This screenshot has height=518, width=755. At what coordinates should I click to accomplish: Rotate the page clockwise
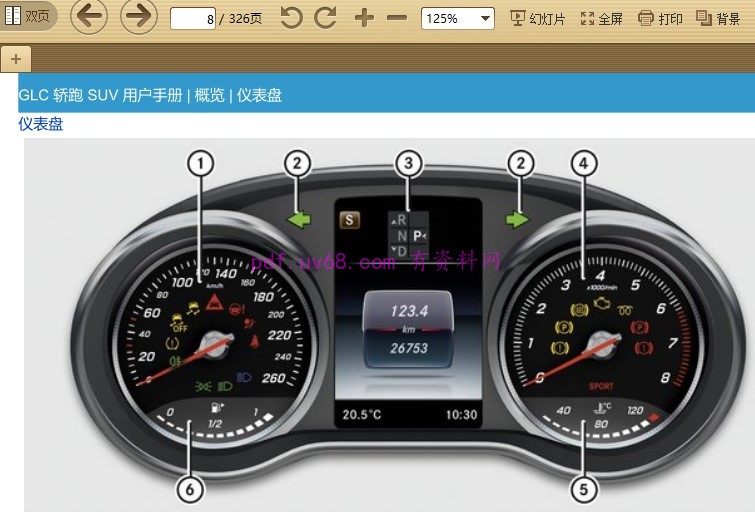(326, 18)
